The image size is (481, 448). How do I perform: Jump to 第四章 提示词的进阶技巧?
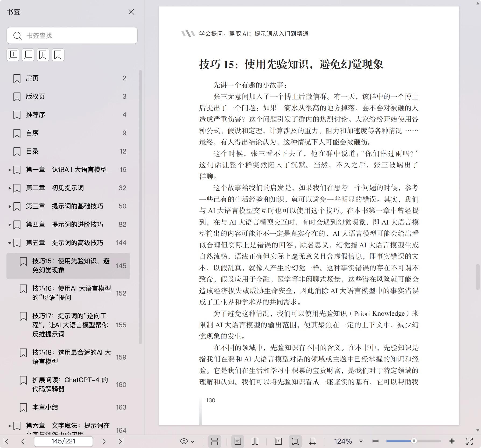tap(65, 225)
